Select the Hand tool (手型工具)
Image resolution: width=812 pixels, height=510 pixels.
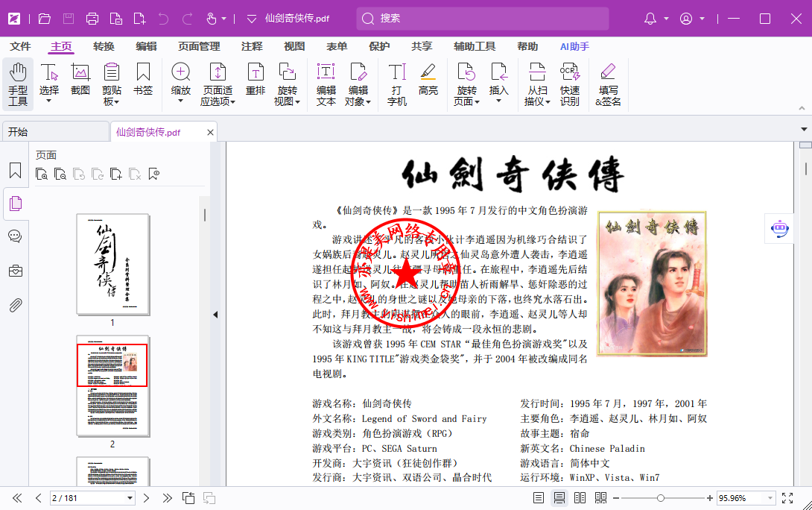click(18, 84)
